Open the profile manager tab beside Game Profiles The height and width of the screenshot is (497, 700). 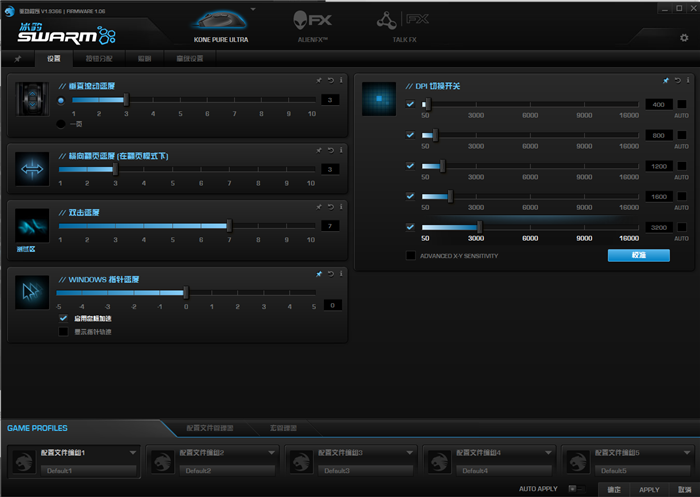210,428
